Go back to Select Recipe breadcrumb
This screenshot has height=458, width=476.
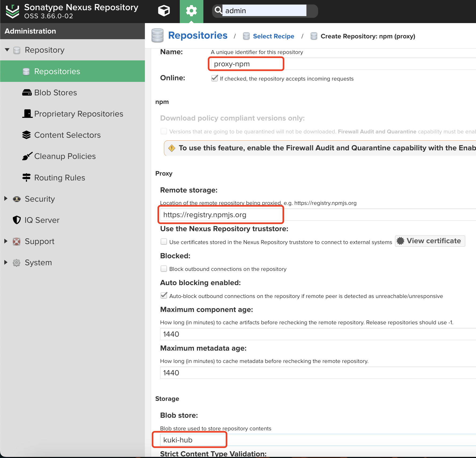pos(273,36)
